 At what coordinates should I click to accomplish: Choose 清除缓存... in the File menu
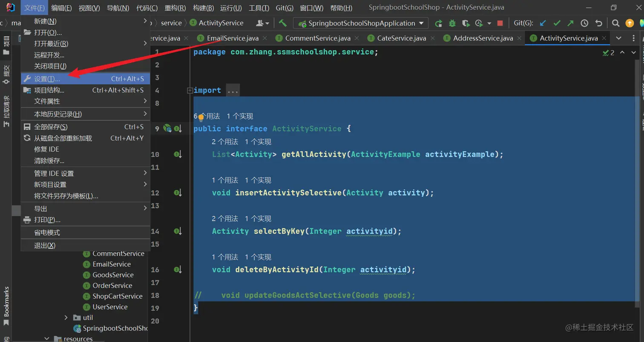click(x=85, y=161)
